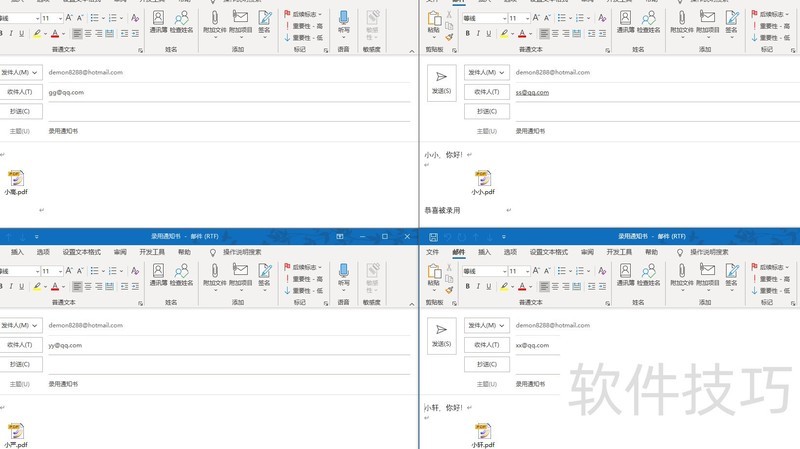
Task: Expand numbering list dropdown arrow in xx@qq.com window
Action: tap(588, 271)
